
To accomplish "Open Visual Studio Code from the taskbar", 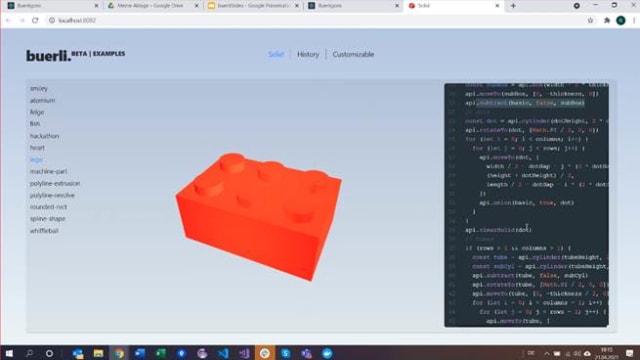I will (x=223, y=353).
